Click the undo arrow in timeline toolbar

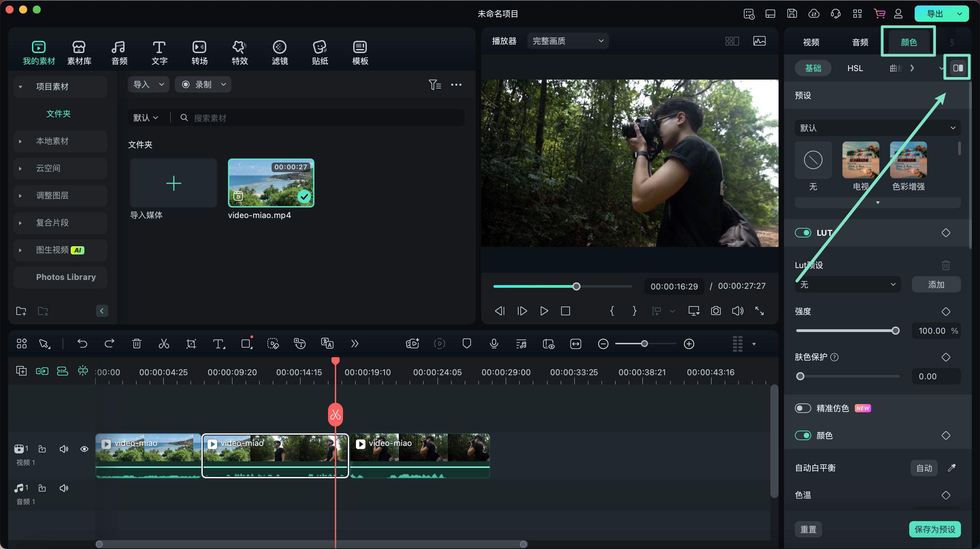(x=82, y=344)
